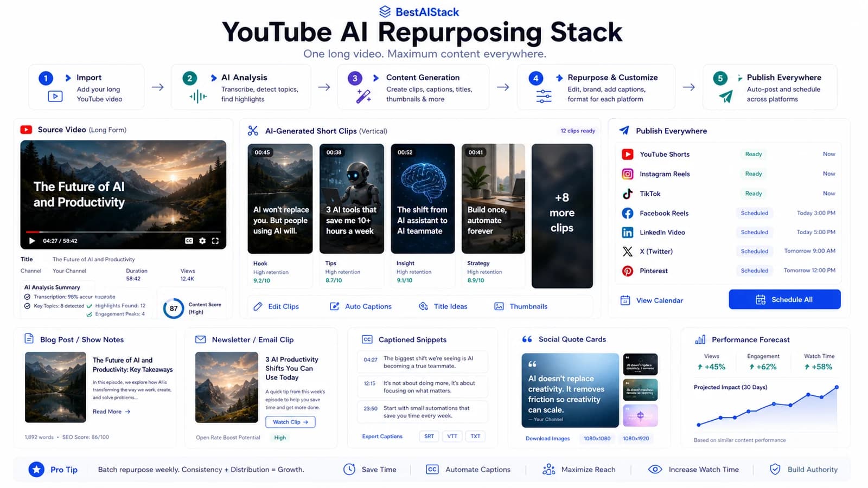This screenshot has width=868, height=488.
Task: Click the Pro Tip star icon
Action: pos(36,470)
